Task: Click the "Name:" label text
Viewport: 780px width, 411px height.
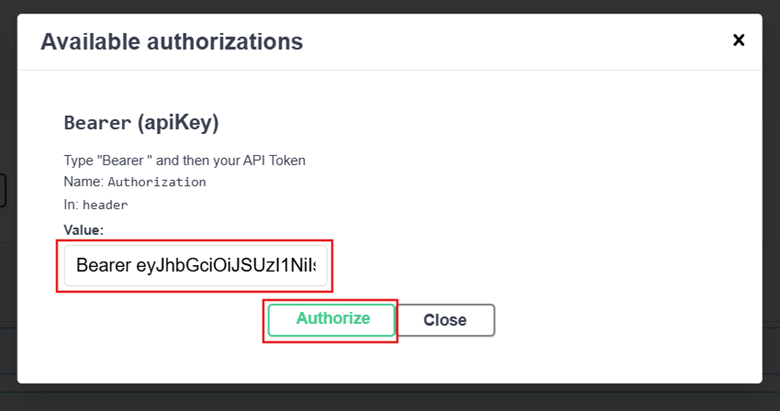Action: [x=83, y=182]
